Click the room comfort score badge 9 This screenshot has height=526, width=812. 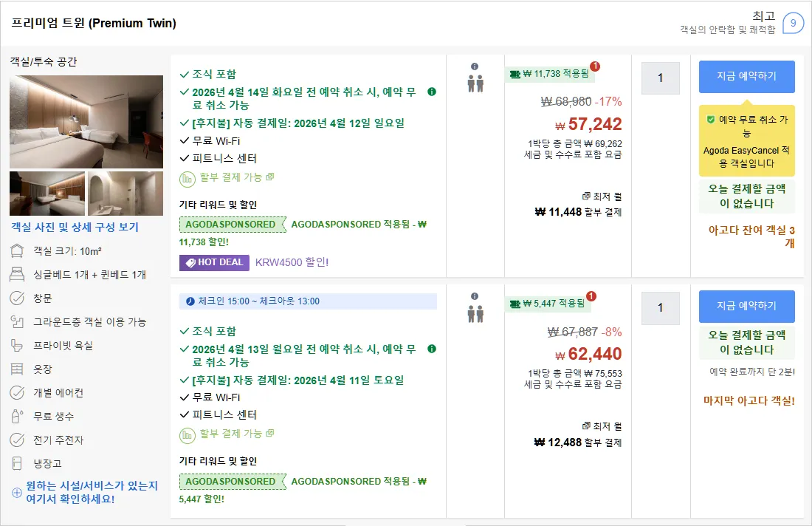(793, 24)
